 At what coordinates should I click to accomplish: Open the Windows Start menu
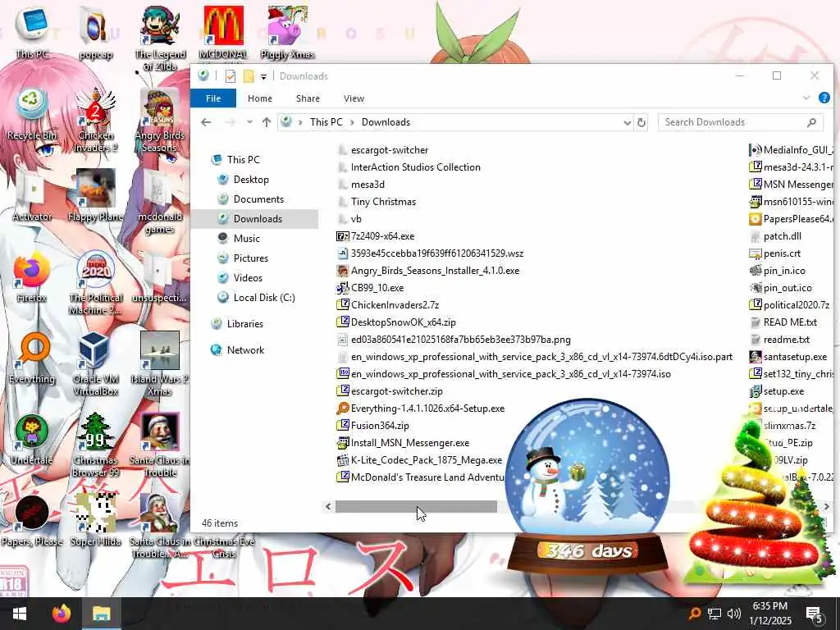point(20,613)
